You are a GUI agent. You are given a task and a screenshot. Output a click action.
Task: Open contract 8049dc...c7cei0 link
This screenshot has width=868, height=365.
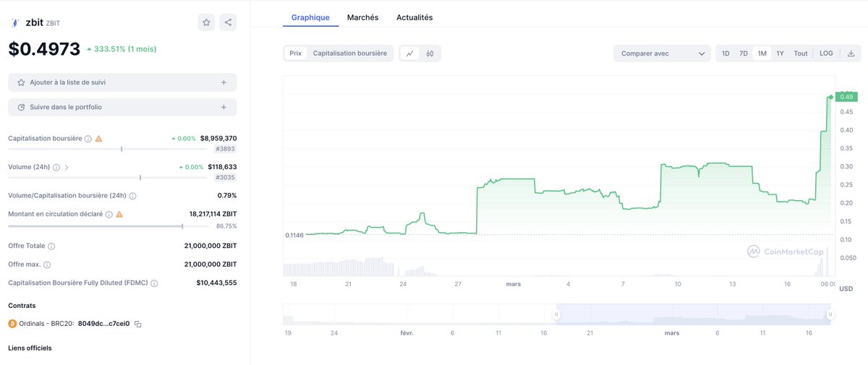click(x=103, y=324)
